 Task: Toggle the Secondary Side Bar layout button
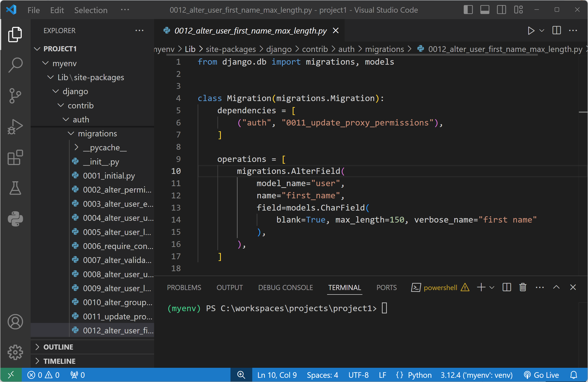[x=502, y=10]
